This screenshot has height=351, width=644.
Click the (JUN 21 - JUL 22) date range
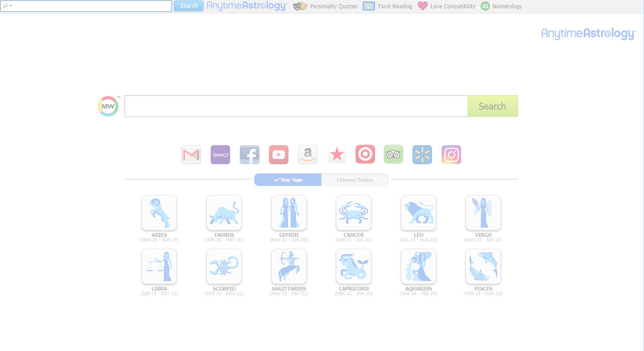[x=354, y=240]
